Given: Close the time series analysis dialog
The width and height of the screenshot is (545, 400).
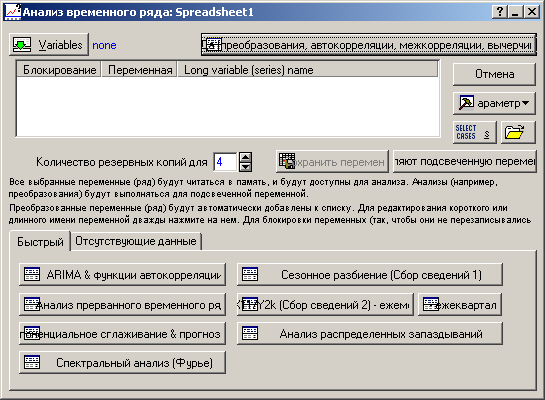Looking at the screenshot, I should pos(532,12).
